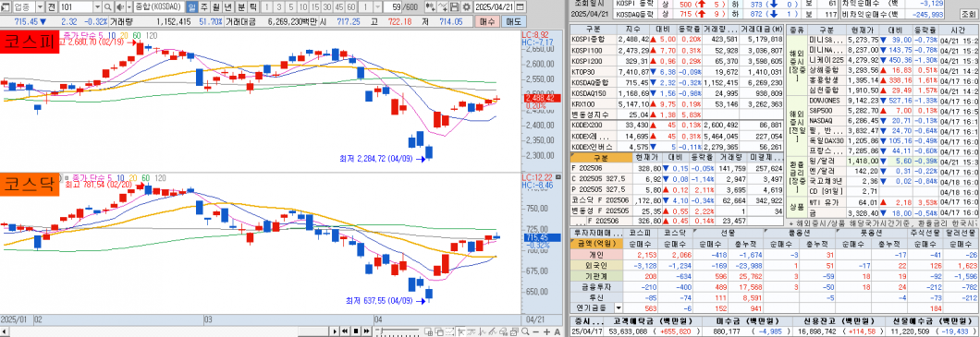Click the zoom magnifier icon in bottom toolbar
The image size is (980, 337).
tap(525, 331)
